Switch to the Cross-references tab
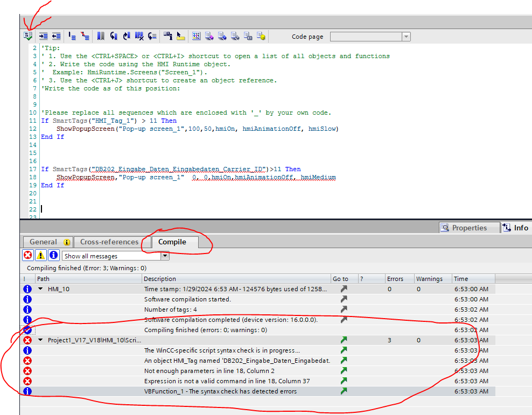 (109, 242)
